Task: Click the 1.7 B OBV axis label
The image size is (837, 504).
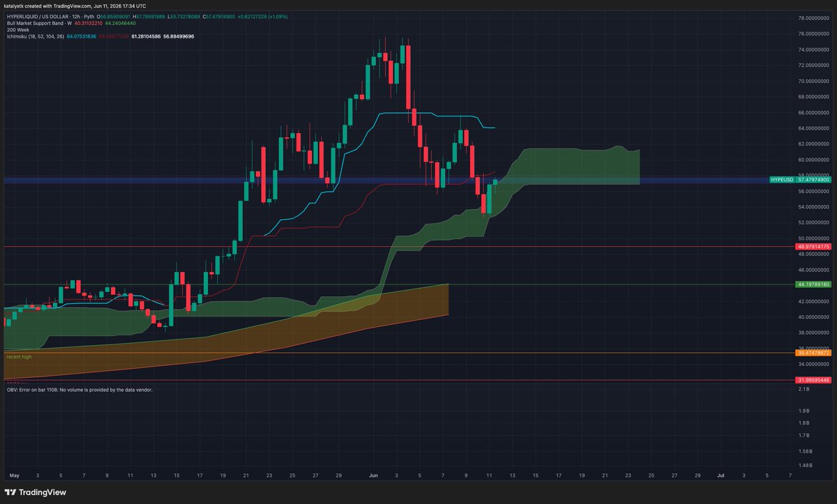Action: click(804, 435)
